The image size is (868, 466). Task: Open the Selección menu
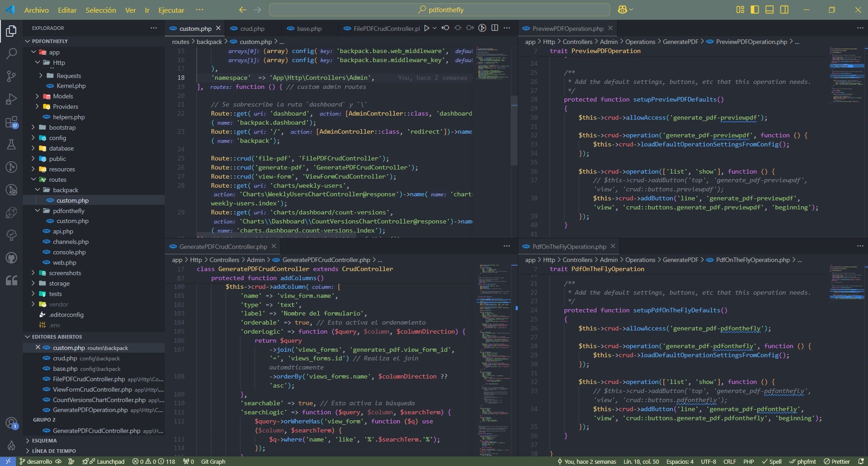[x=101, y=10]
